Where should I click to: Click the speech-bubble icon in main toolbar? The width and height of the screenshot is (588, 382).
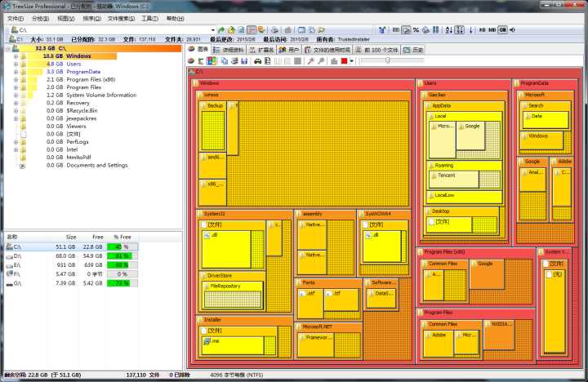tap(321, 30)
